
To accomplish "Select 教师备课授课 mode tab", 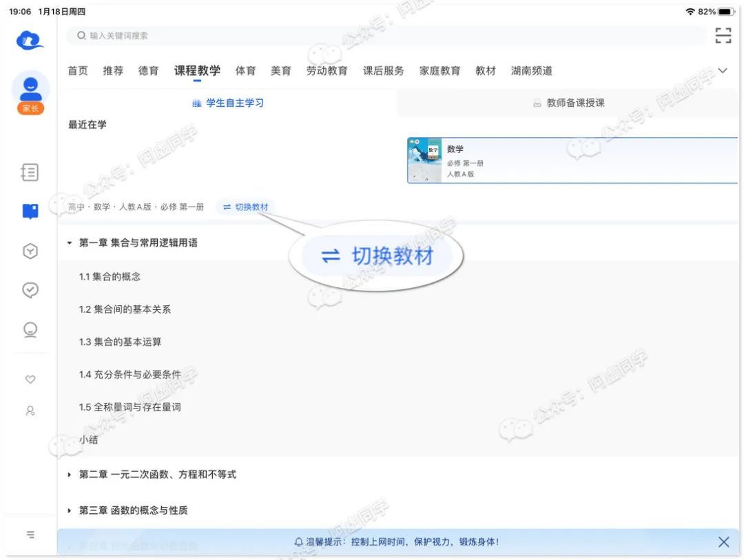I will [x=568, y=103].
